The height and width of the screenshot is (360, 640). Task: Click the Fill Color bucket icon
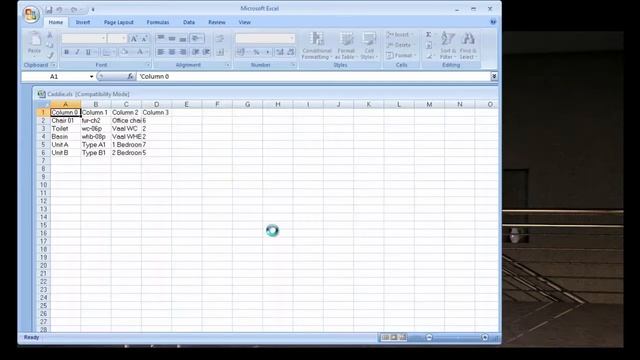[124, 52]
